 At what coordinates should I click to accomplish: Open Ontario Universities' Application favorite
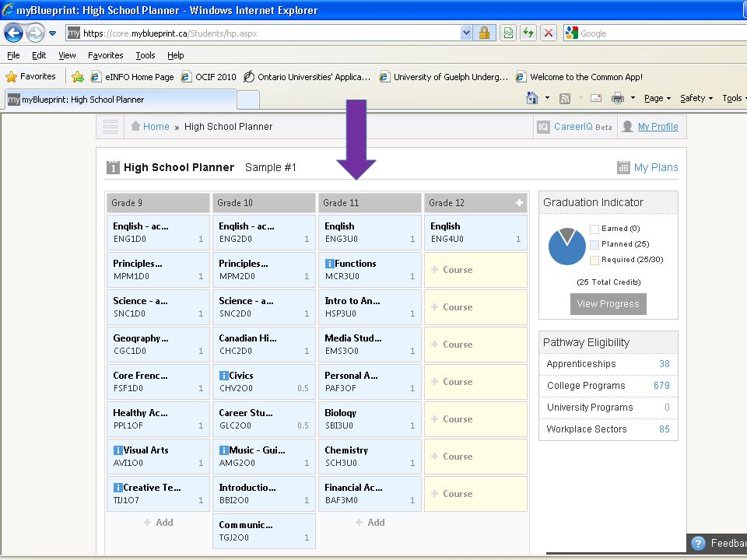tap(307, 77)
